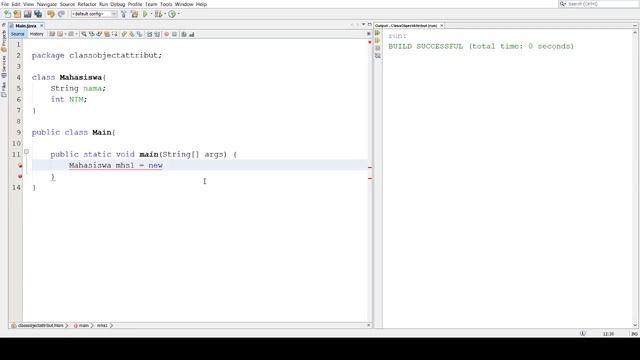The image size is (640, 360).
Task: Click the Uncomment editor toolbar icon
Action: click(x=191, y=34)
